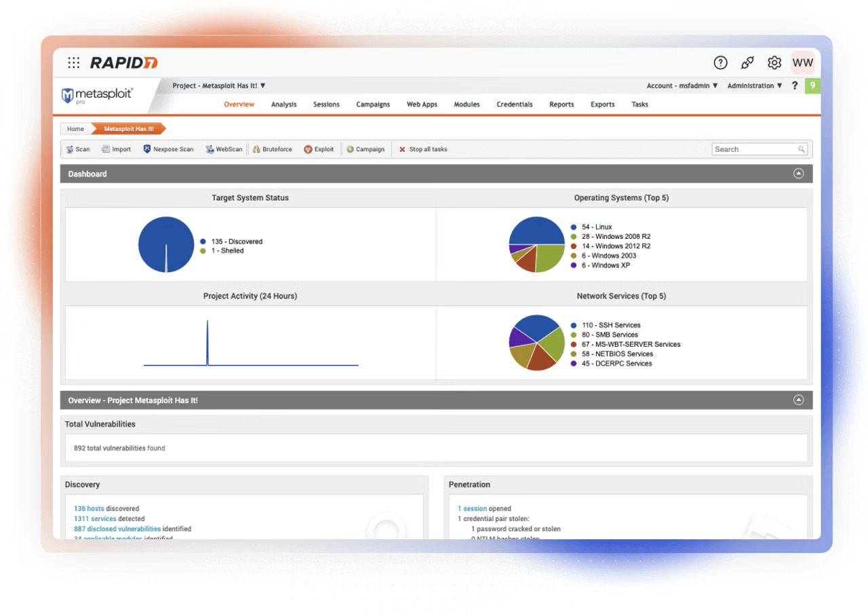Start a WebScan from the toolbar

point(210,149)
